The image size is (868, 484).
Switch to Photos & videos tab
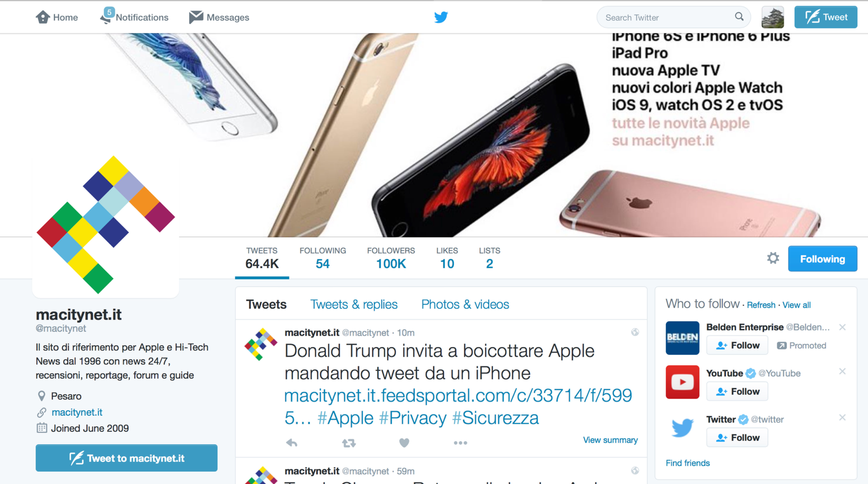465,304
